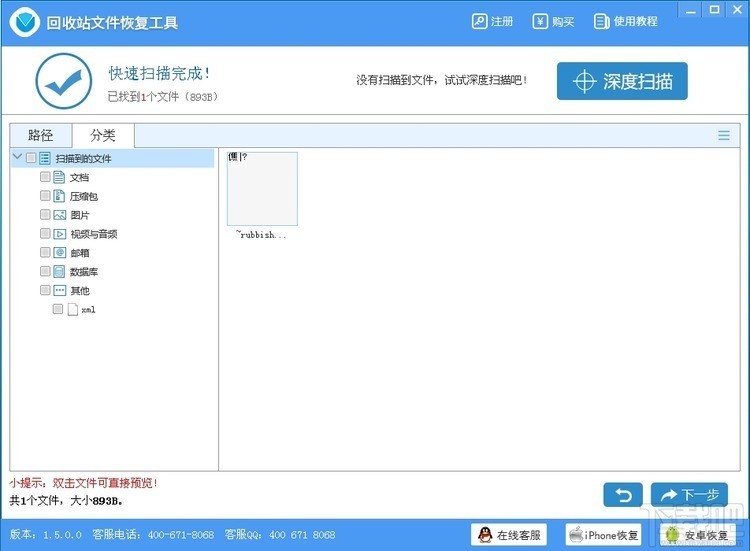
Task: Click the 数据库 database icon
Action: point(59,272)
